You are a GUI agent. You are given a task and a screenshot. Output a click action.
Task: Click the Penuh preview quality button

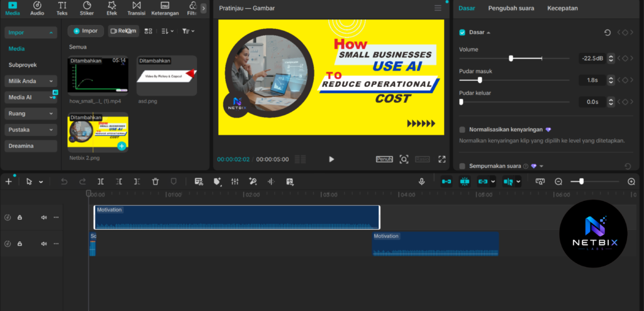[x=384, y=159]
